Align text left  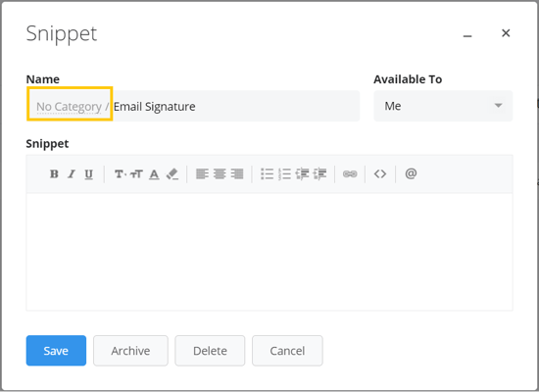[x=202, y=174]
